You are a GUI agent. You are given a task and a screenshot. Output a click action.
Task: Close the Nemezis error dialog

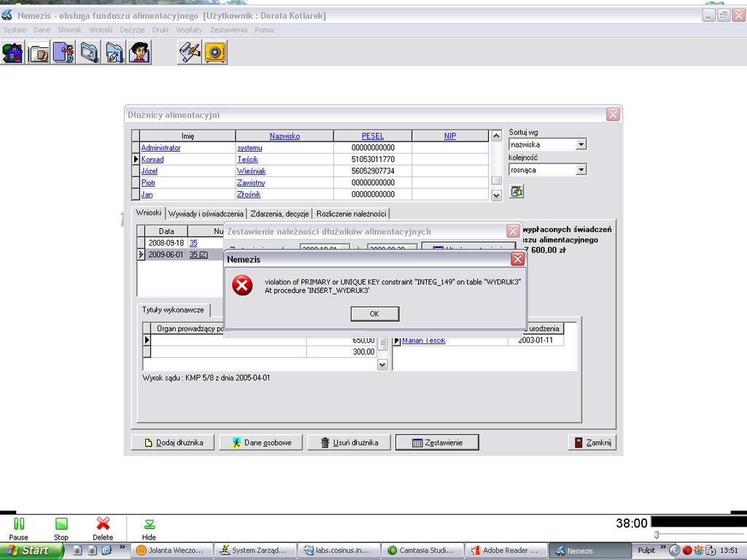[x=518, y=259]
